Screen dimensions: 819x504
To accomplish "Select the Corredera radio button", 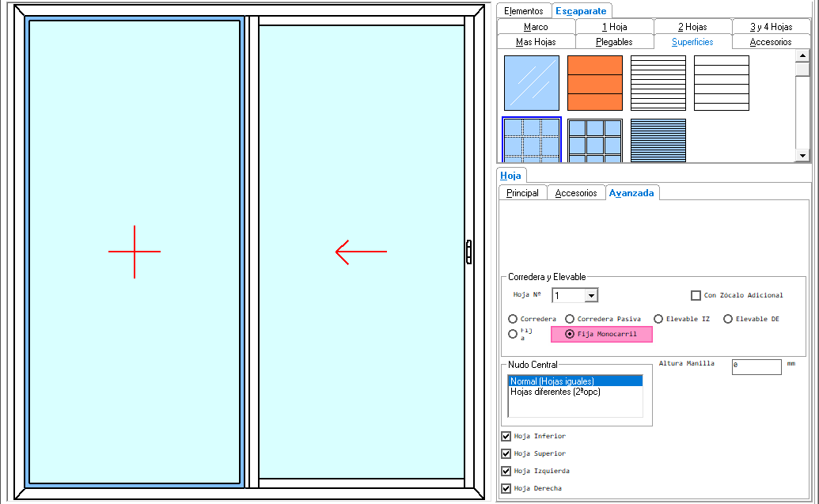I will (513, 319).
